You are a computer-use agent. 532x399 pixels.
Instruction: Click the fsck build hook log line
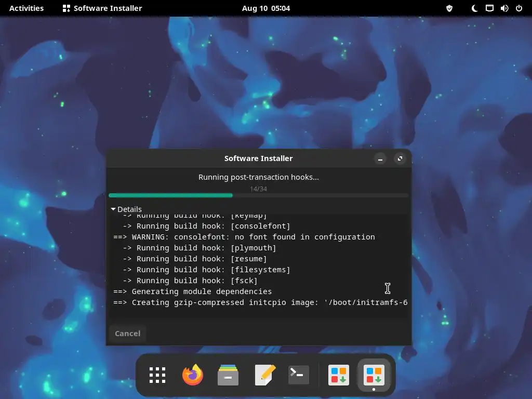click(x=190, y=281)
